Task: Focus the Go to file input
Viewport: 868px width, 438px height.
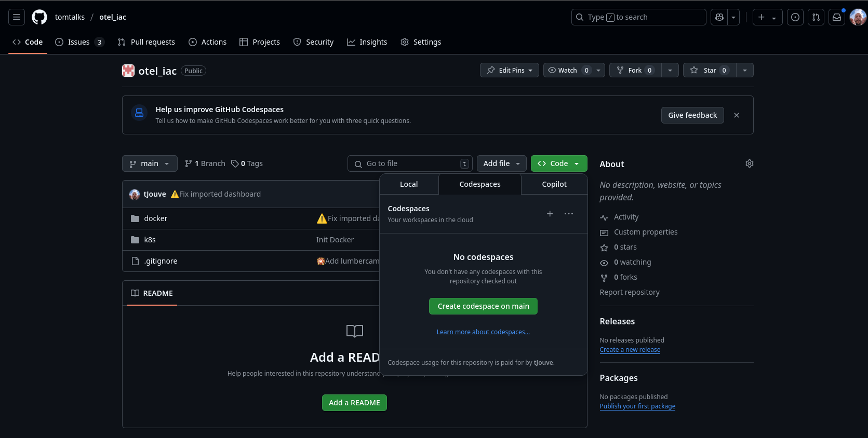Action: [x=410, y=163]
